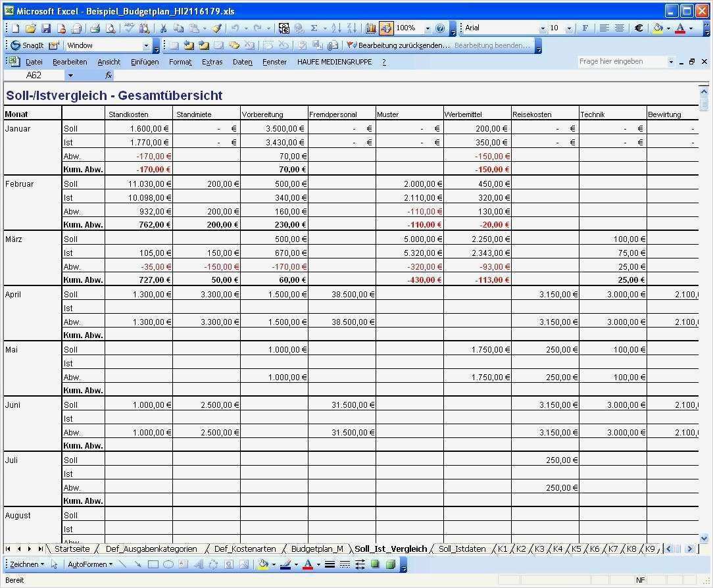The width and height of the screenshot is (713, 588).
Task: Select the Line drawing tool
Action: coord(122,564)
